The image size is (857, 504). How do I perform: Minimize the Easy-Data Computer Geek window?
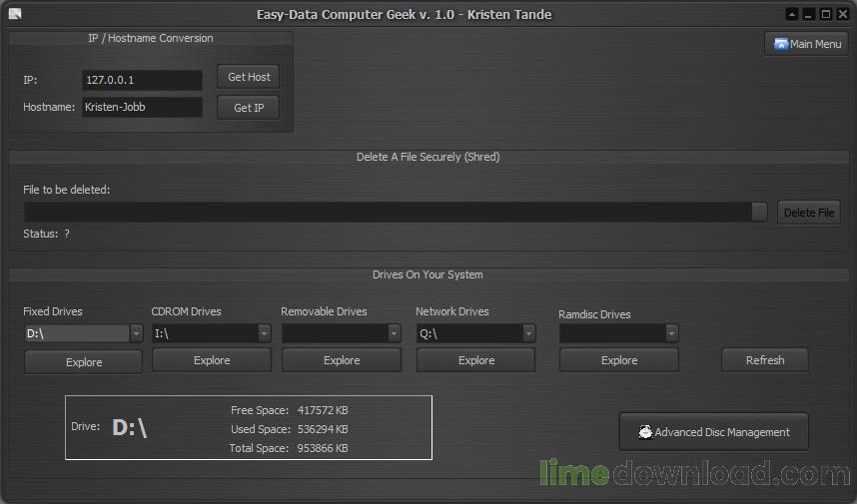pyautogui.click(x=808, y=14)
